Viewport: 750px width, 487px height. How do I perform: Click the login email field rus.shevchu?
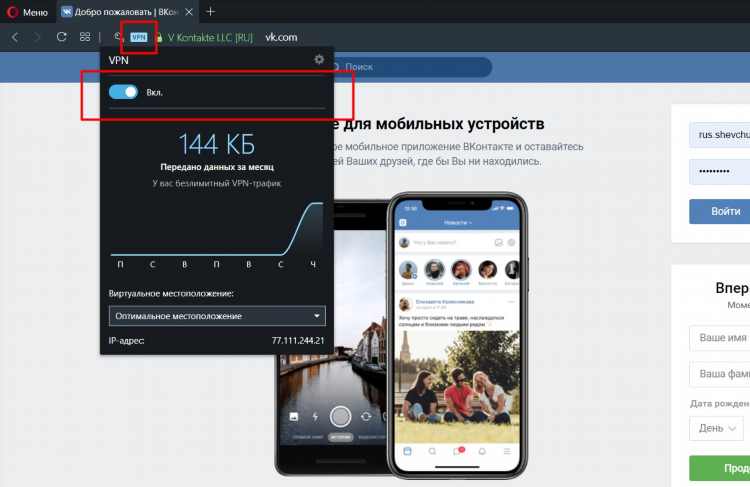click(719, 135)
